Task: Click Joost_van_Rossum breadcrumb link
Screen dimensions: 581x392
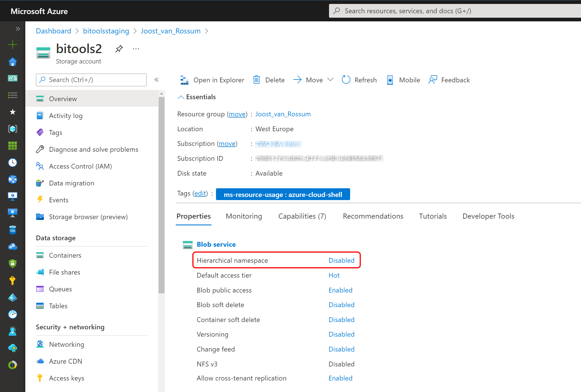Action: click(x=171, y=31)
